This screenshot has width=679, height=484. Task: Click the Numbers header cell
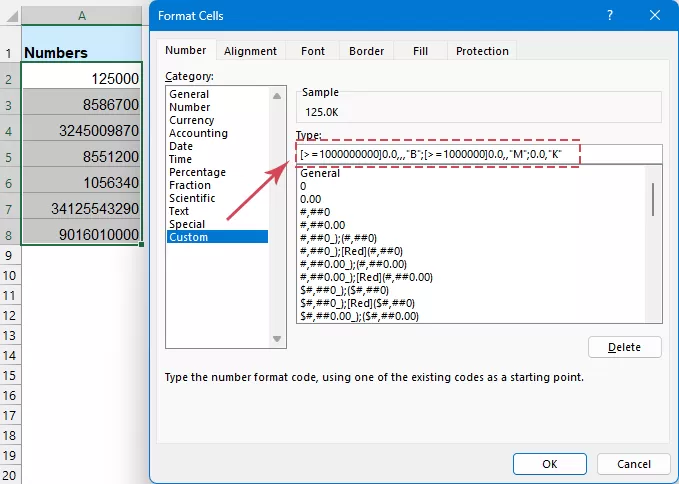[x=81, y=44]
